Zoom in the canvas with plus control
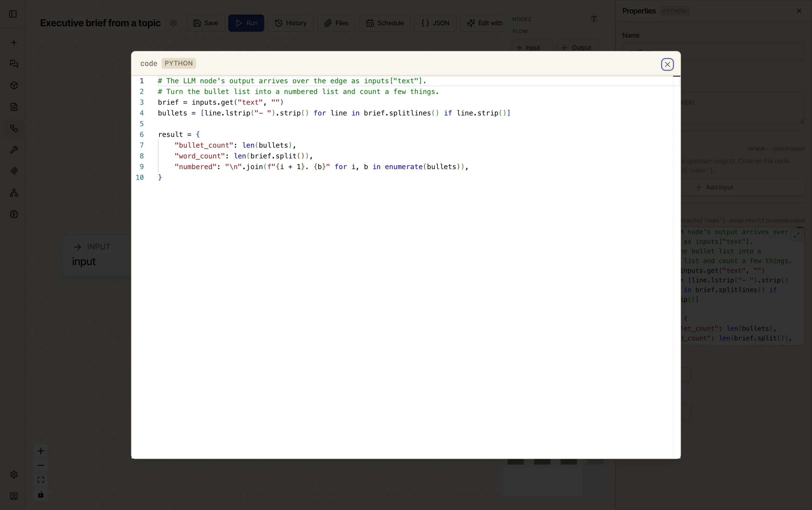Image resolution: width=812 pixels, height=510 pixels. [x=41, y=451]
